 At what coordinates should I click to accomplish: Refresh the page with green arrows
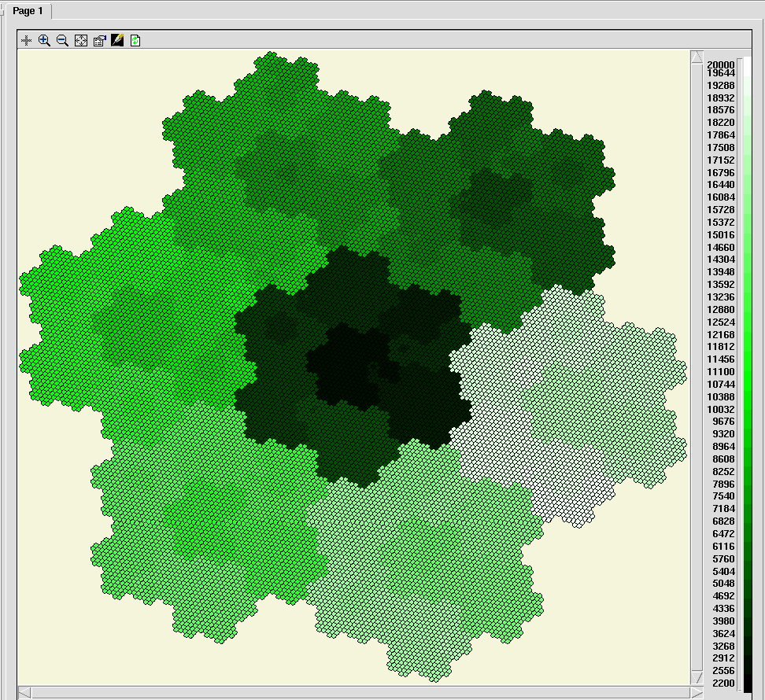pos(135,40)
